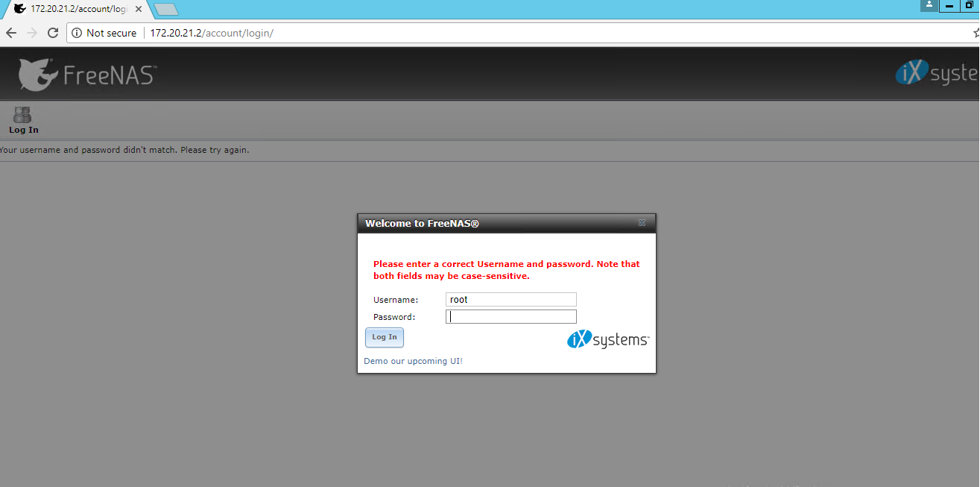Click the Not secure site info icon
Viewport: 980px width, 487px height.
[x=77, y=33]
